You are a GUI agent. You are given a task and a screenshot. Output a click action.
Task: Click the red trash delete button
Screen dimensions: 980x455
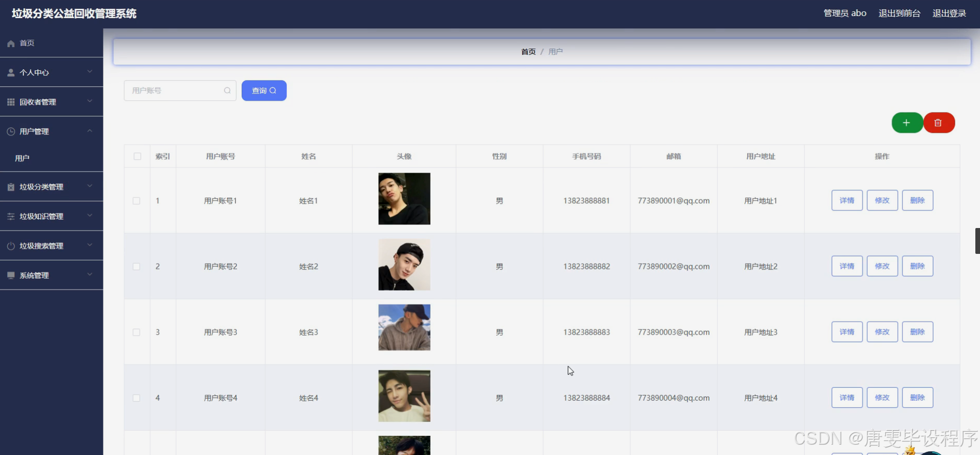pos(939,123)
